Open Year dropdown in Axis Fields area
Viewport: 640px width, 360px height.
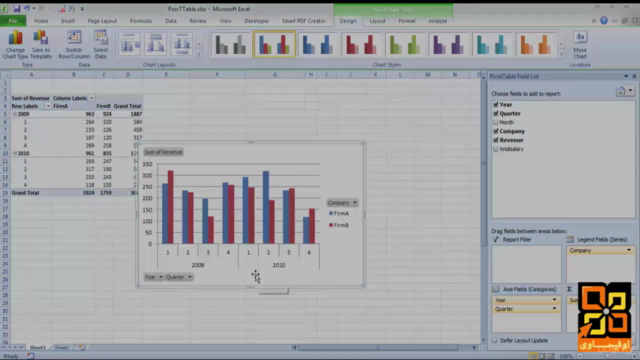coord(554,300)
